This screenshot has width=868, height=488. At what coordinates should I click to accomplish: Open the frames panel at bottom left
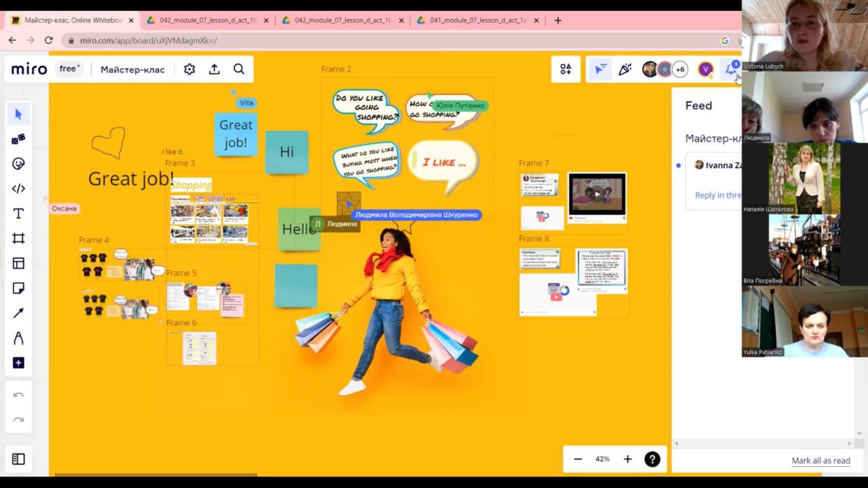click(x=18, y=459)
